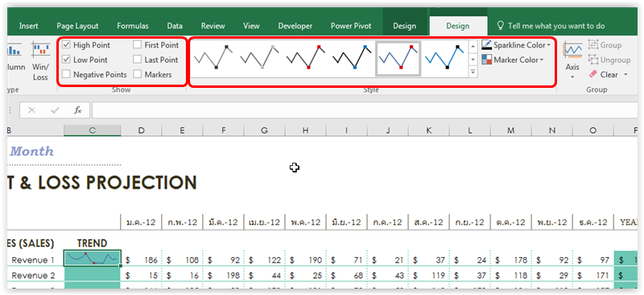Choose selected blue line red markers style
The image size is (644, 295).
pyautogui.click(x=398, y=58)
